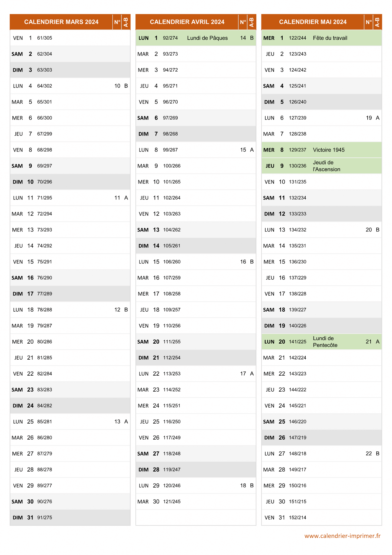Select the DIM 31 row in March
This screenshot has width=392, height=555.
(70, 518)
